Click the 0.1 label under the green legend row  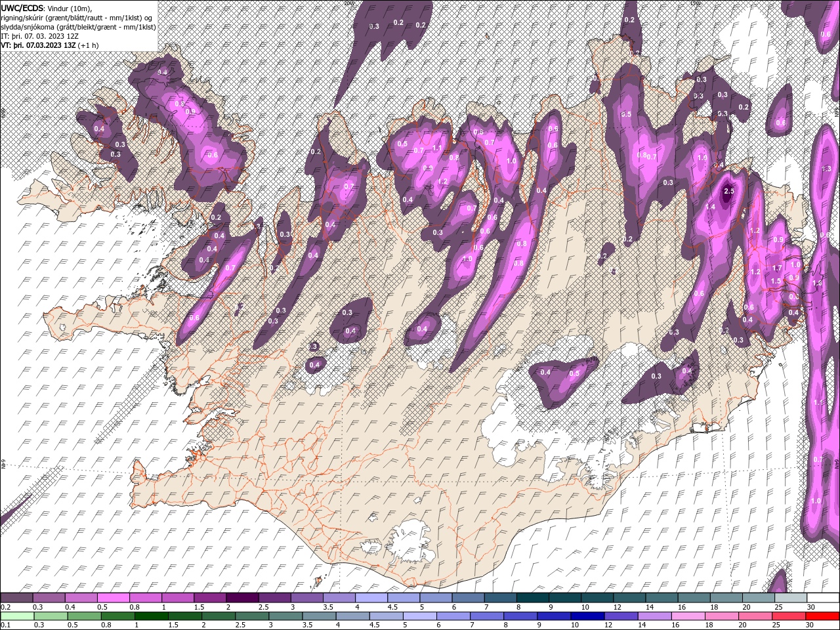click(5, 625)
